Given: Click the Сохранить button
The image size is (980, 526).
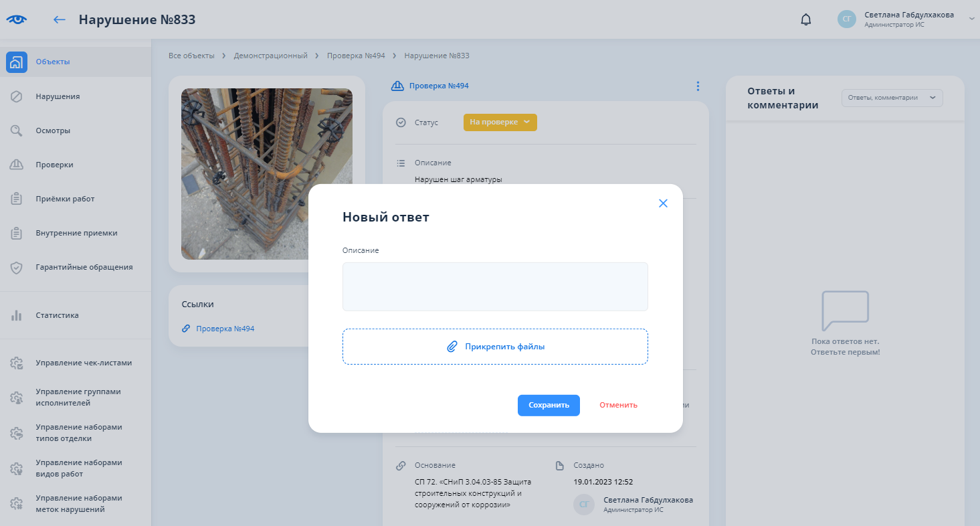Looking at the screenshot, I should (x=549, y=405).
